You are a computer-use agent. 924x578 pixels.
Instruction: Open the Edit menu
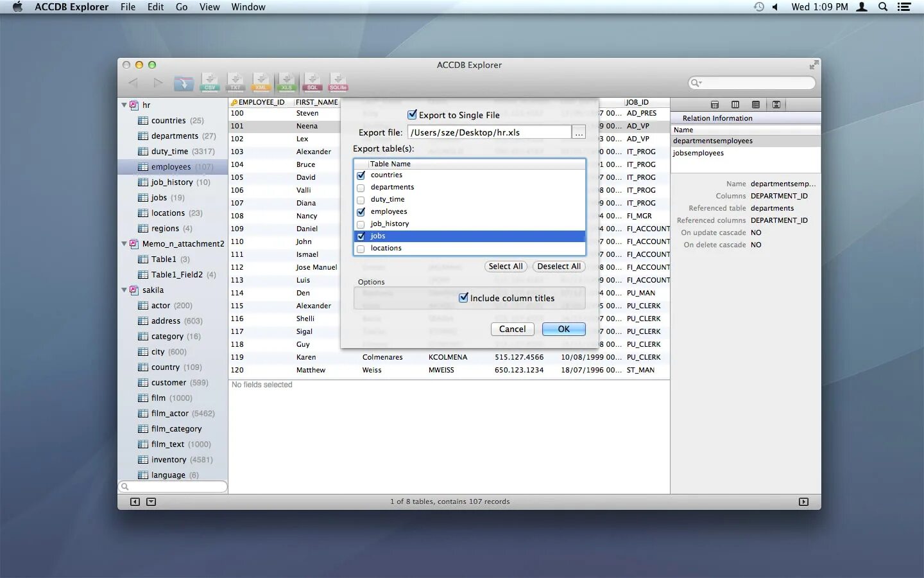point(155,7)
